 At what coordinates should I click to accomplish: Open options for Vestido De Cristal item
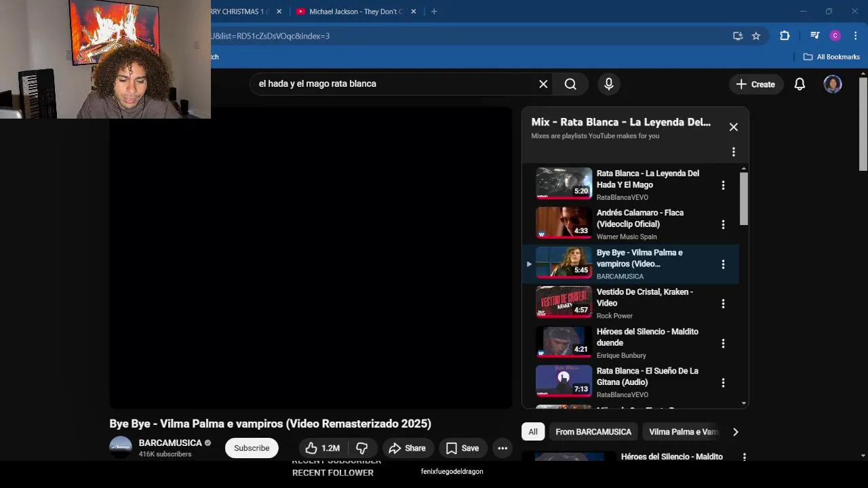point(723,304)
